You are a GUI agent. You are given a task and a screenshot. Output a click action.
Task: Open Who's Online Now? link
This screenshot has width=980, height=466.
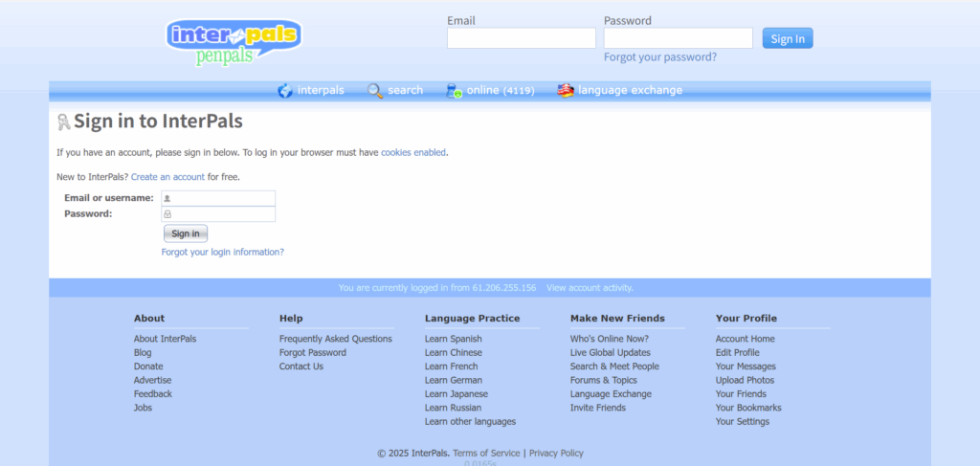point(610,339)
